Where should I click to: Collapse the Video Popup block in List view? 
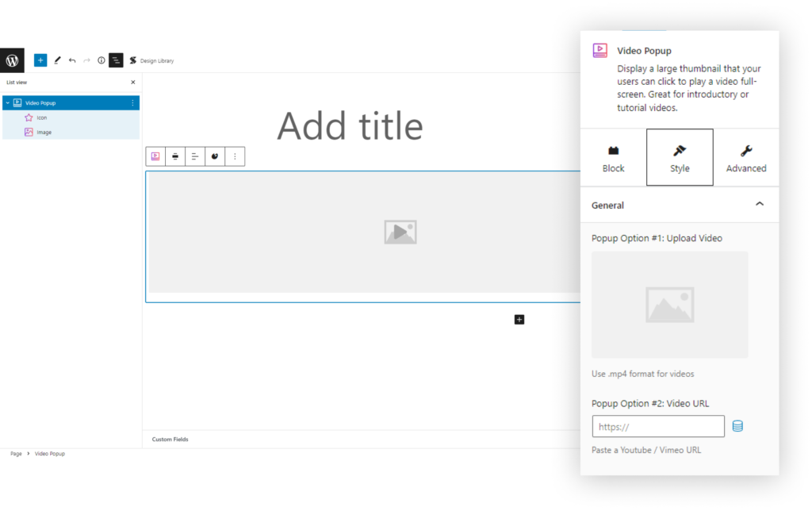(8, 102)
